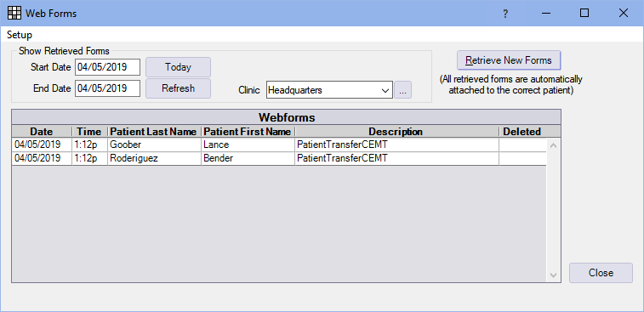This screenshot has width=644, height=312.
Task: Click the 1:12p time in Roderiguez's row
Action: [89, 158]
